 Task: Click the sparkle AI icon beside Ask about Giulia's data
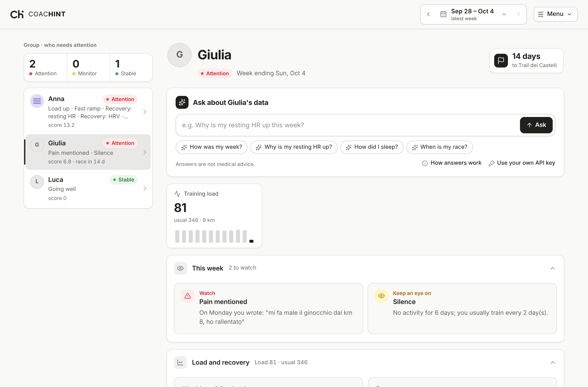tap(182, 102)
